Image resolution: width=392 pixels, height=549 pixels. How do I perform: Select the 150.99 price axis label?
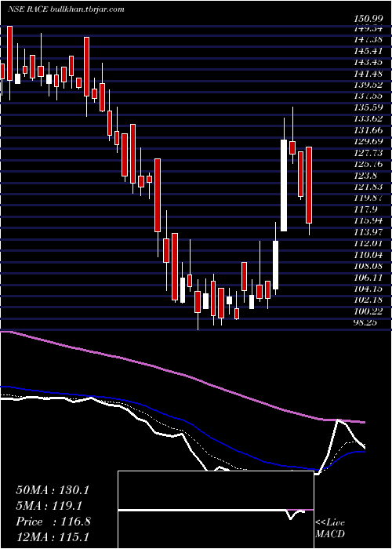(370, 20)
